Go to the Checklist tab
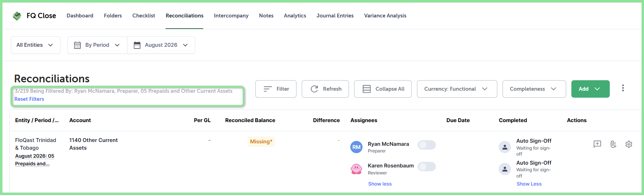This screenshot has height=195, width=644. (x=144, y=16)
